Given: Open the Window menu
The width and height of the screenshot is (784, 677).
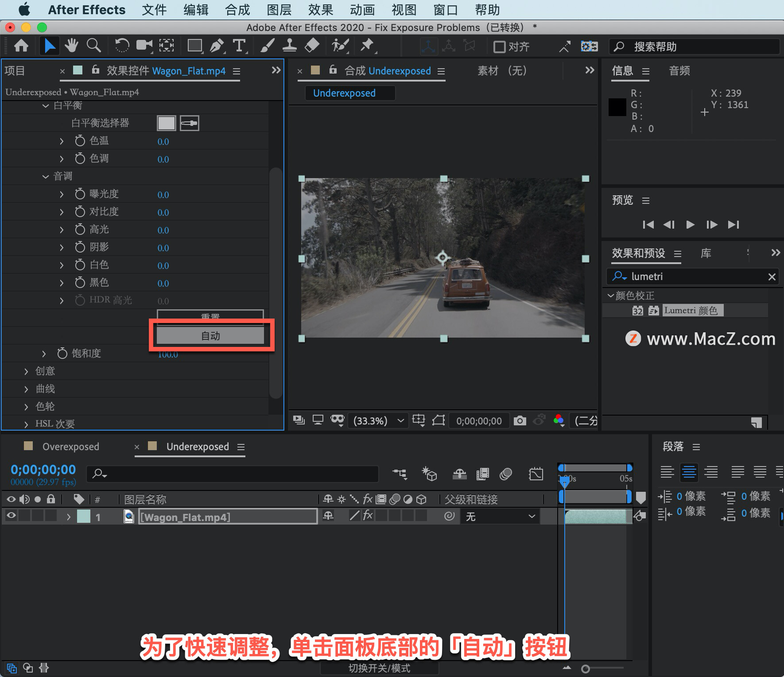Looking at the screenshot, I should 446,10.
